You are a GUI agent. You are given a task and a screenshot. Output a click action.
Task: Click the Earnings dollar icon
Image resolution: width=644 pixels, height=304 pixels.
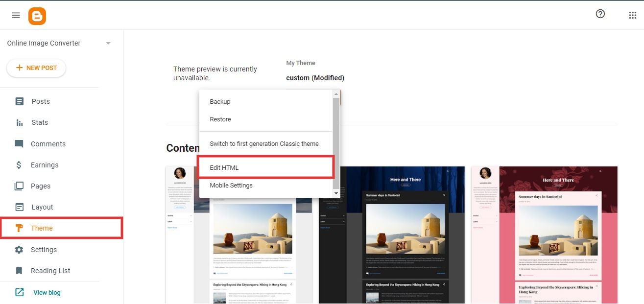[x=19, y=164]
